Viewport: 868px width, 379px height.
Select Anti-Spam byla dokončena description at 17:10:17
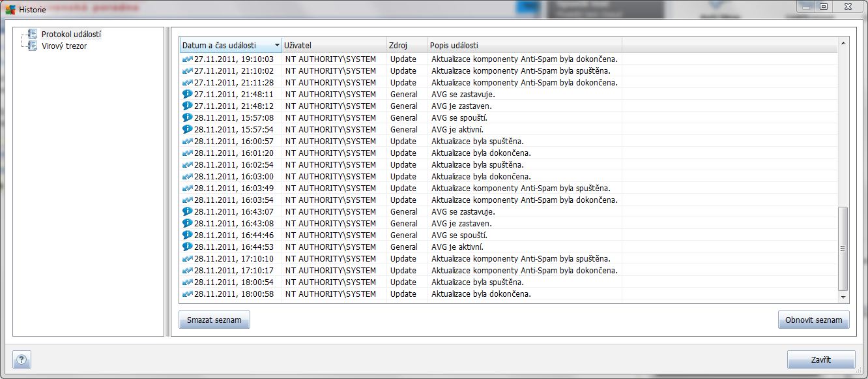[525, 270]
